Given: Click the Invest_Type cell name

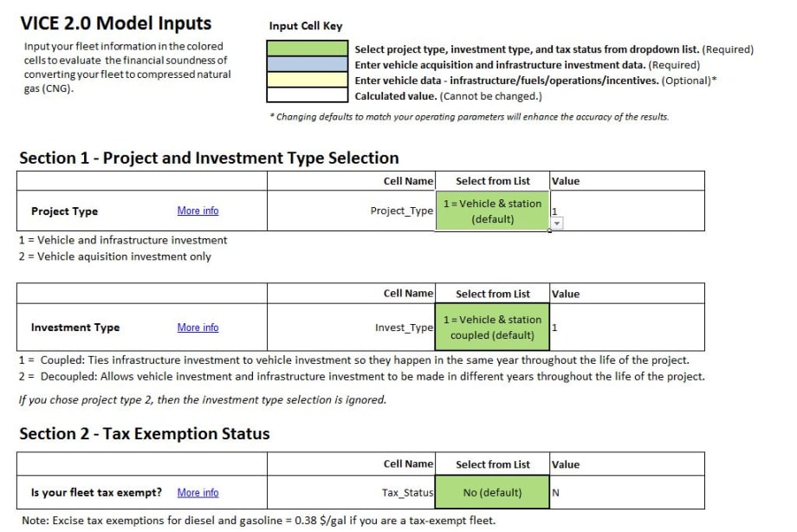Looking at the screenshot, I should pyautogui.click(x=404, y=328).
